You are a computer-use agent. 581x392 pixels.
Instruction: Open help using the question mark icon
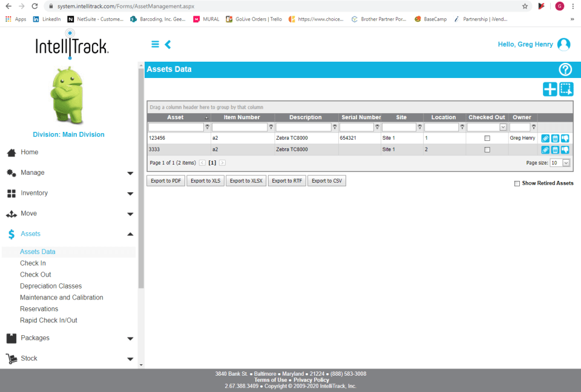(565, 70)
